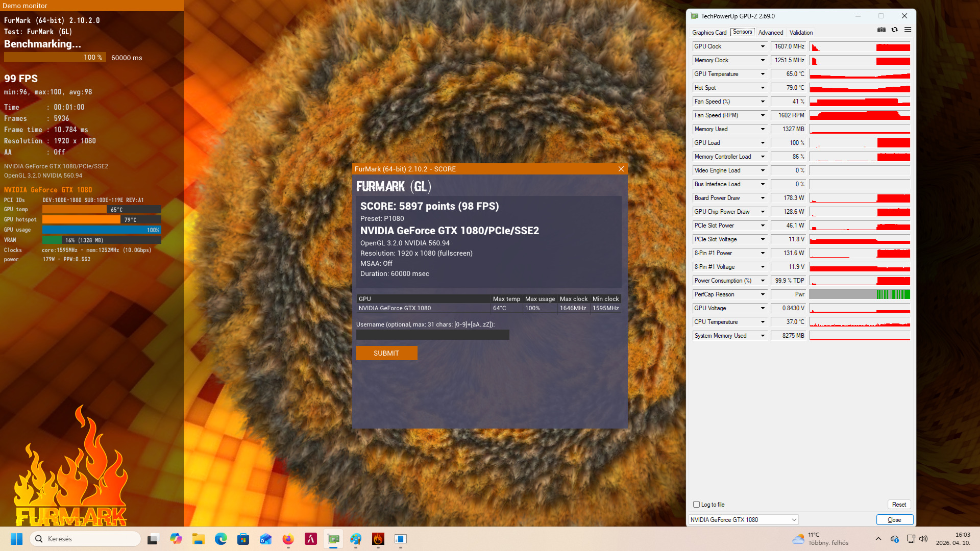The height and width of the screenshot is (551, 980).
Task: Switch to the Graphics Card tab
Action: pos(709,33)
